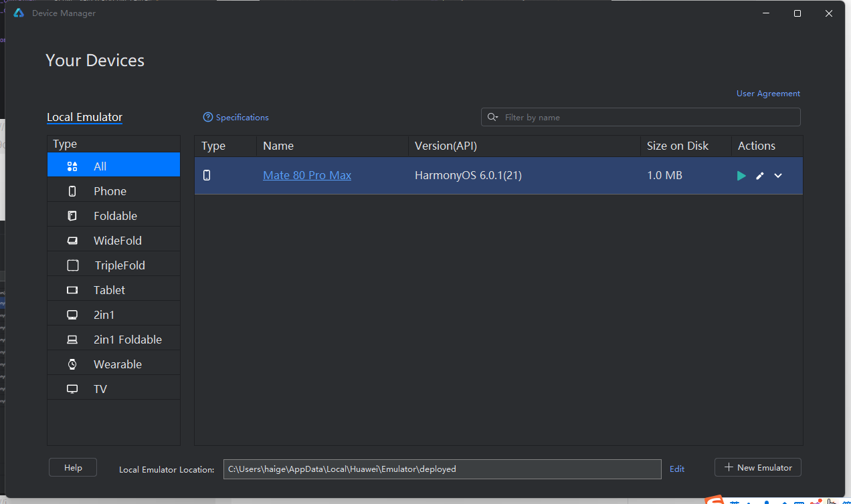Viewport: 851px width, 504px height.
Task: Open the Mate 80 Pro Max device link
Action: pyautogui.click(x=307, y=175)
